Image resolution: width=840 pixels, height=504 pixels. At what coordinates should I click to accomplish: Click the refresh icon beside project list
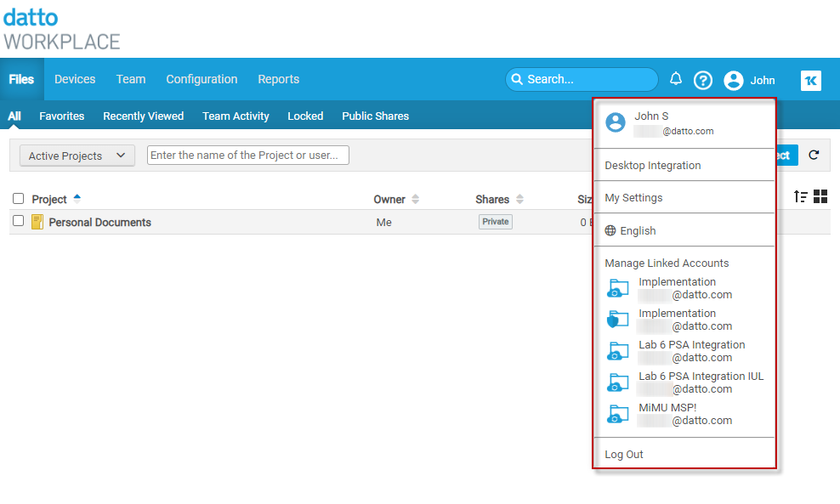tap(814, 155)
